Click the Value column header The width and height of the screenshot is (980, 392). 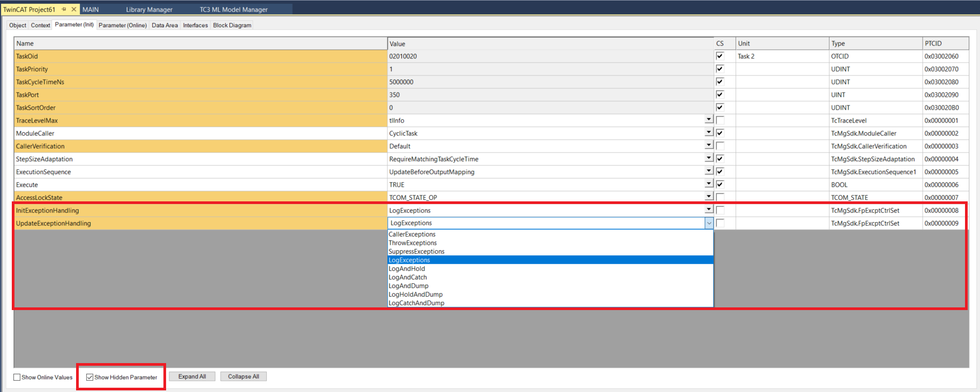[x=550, y=43]
